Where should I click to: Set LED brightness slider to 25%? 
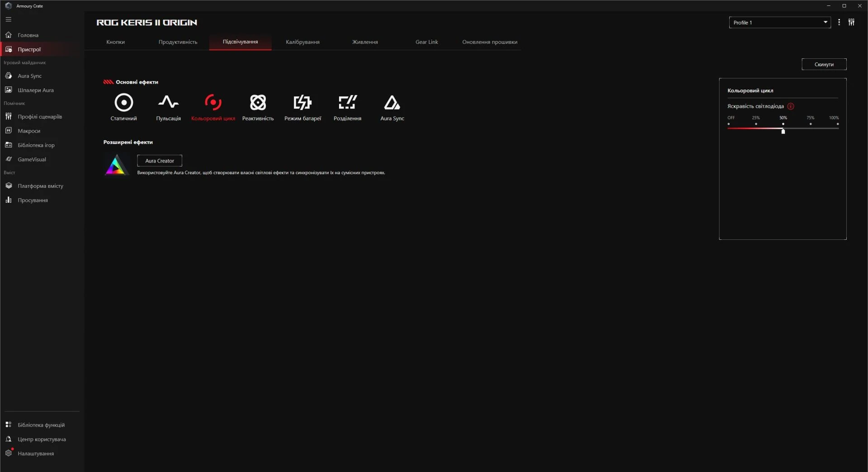(x=756, y=124)
